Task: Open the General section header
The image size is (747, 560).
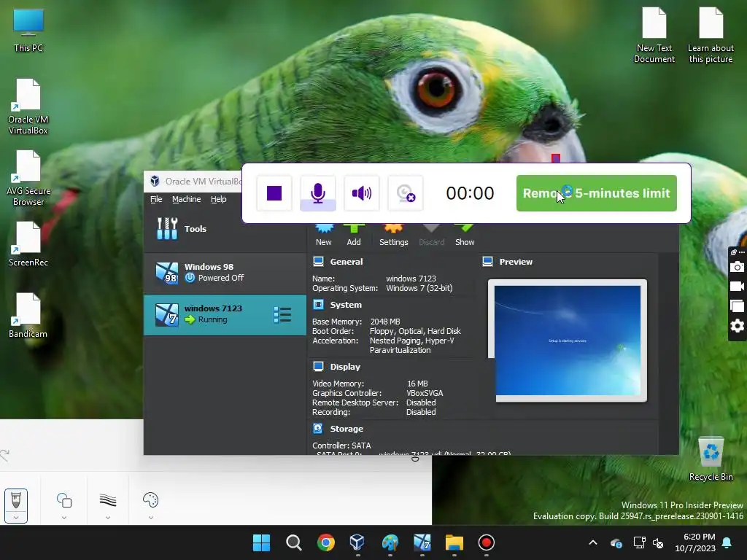Action: [x=347, y=262]
